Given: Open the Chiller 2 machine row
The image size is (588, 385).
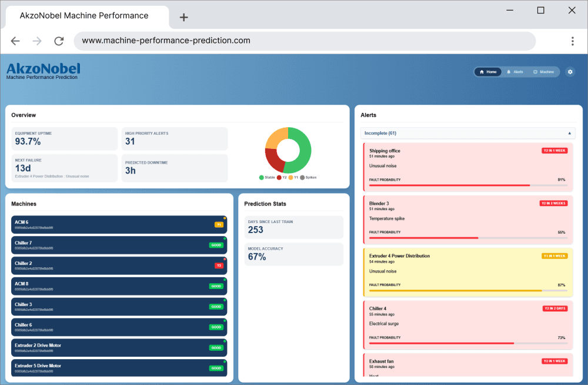Looking at the screenshot, I should [119, 265].
